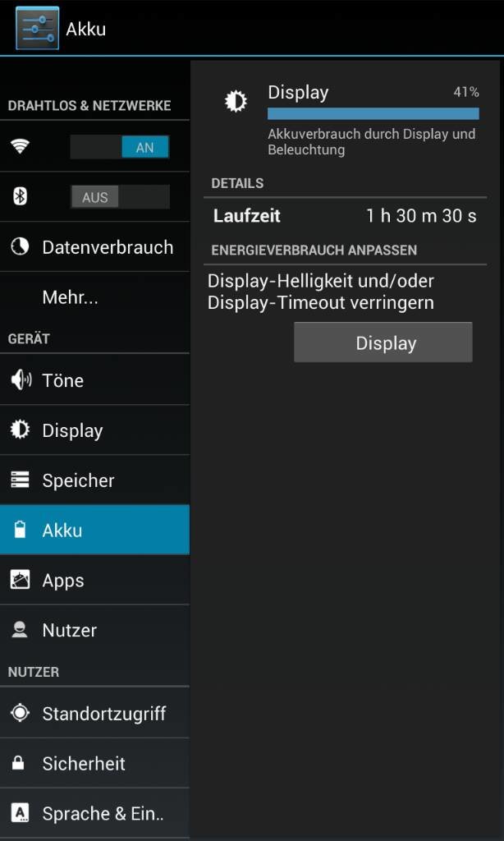This screenshot has height=841, width=504.
Task: Tap the Bluetooth icon
Action: (x=20, y=197)
